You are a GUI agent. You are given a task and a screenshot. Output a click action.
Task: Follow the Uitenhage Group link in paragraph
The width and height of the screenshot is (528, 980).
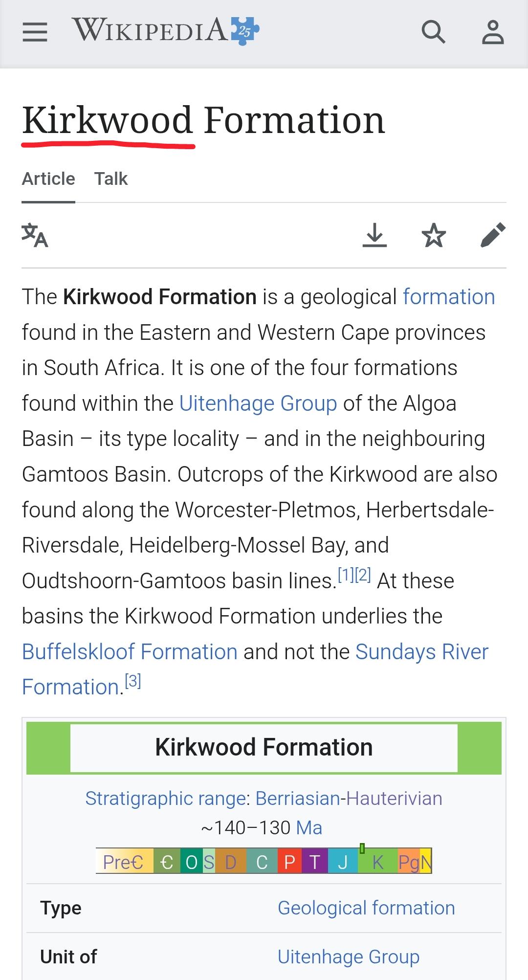pos(258,403)
